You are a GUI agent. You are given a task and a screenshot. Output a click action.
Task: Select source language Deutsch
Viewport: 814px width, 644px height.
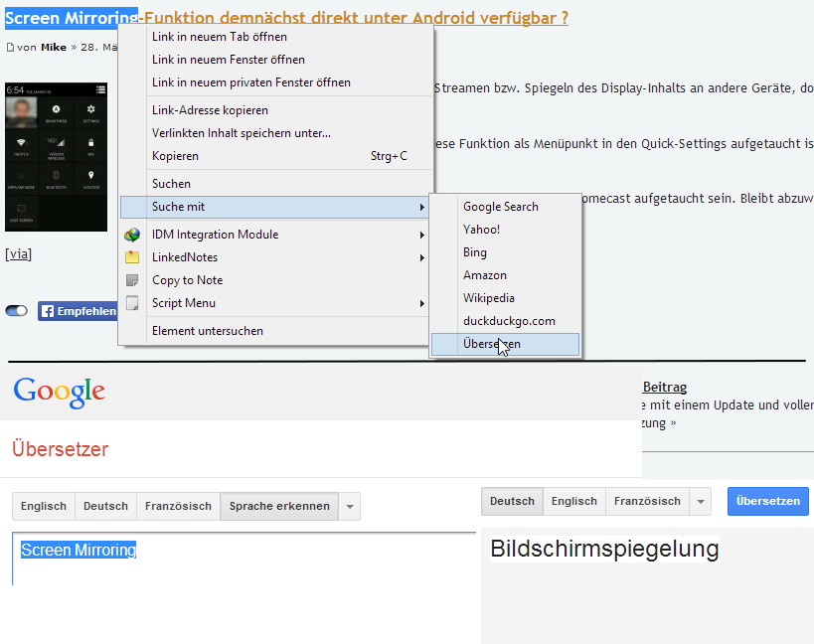[106, 507]
